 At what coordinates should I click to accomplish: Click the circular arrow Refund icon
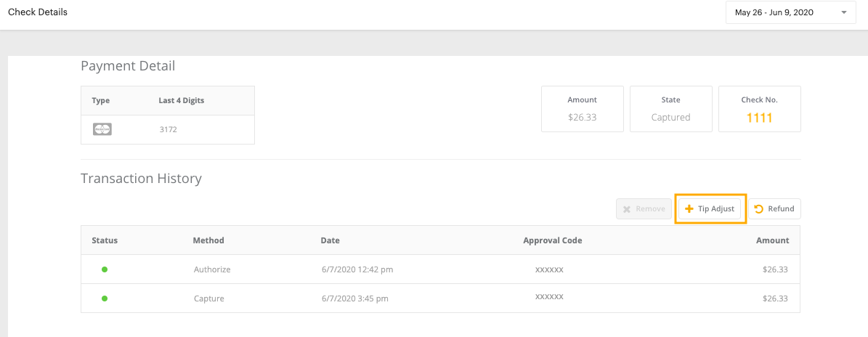759,208
